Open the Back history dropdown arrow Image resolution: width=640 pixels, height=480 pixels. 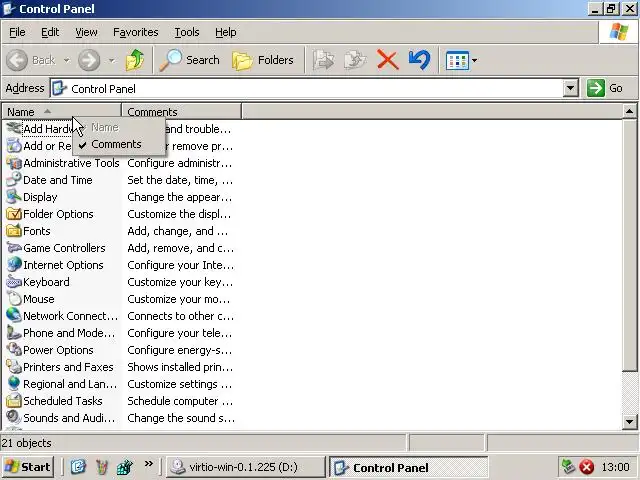pos(66,60)
